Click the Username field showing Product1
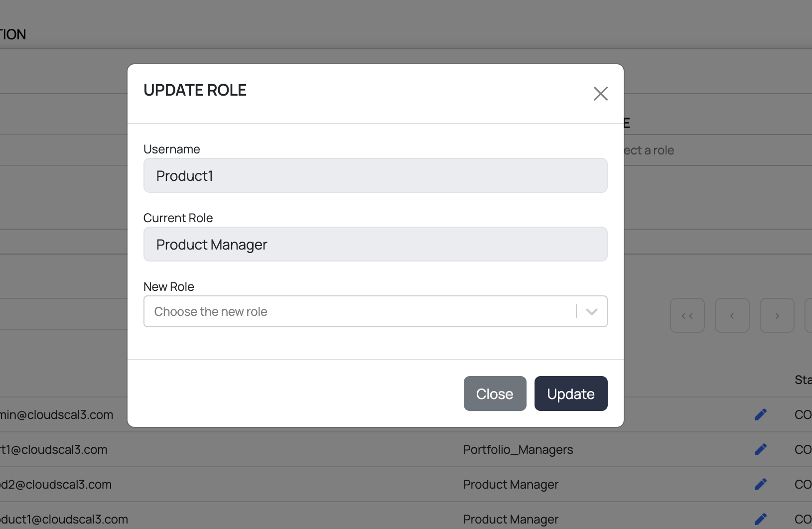 [375, 176]
